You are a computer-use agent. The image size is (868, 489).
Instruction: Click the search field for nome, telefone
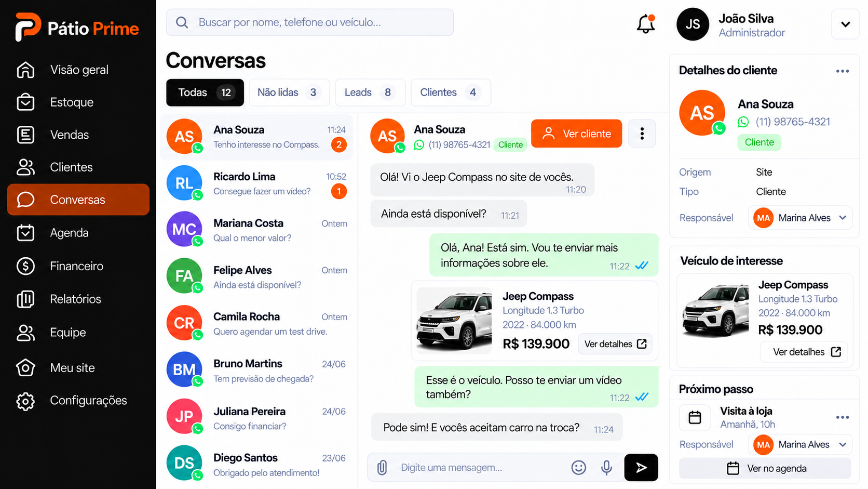[310, 22]
